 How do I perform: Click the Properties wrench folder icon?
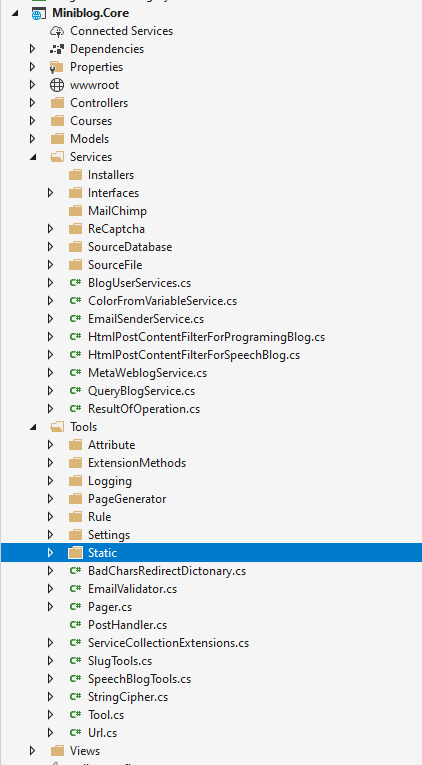click(57, 67)
